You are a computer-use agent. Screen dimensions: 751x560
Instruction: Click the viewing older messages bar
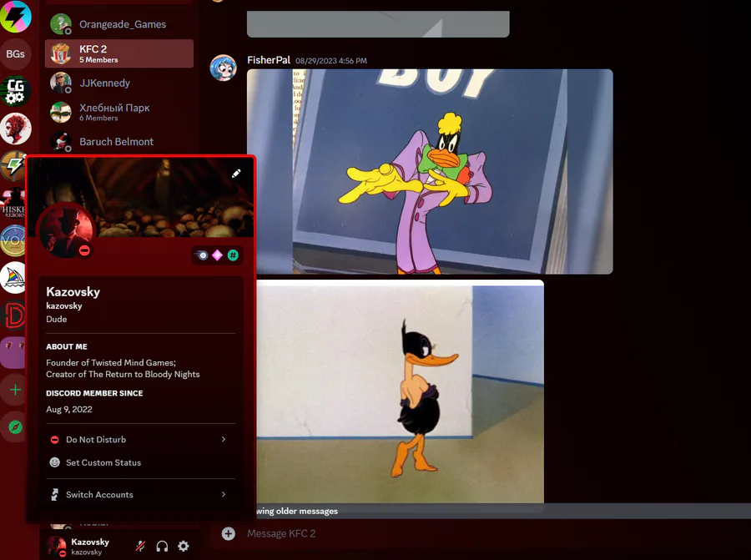pos(502,511)
